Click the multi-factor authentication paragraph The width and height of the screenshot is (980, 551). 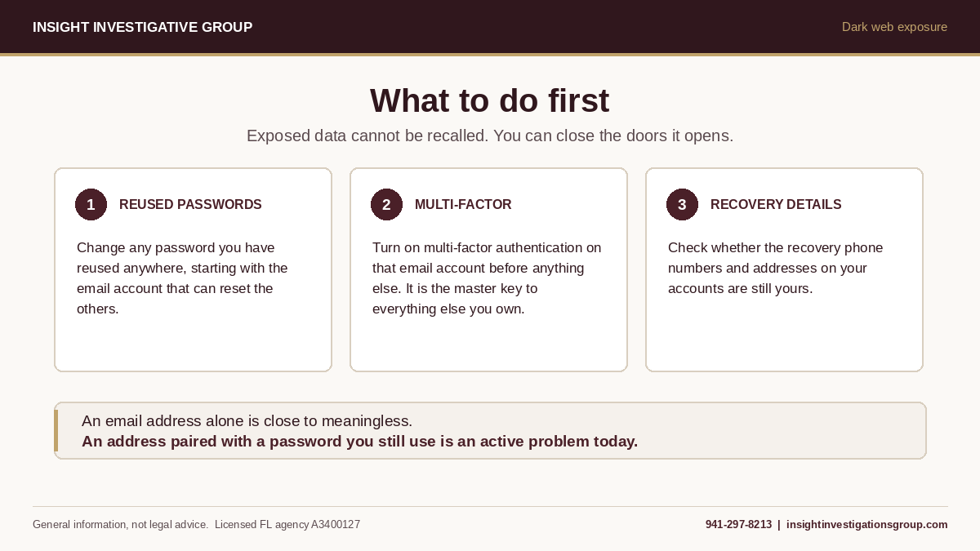click(487, 278)
